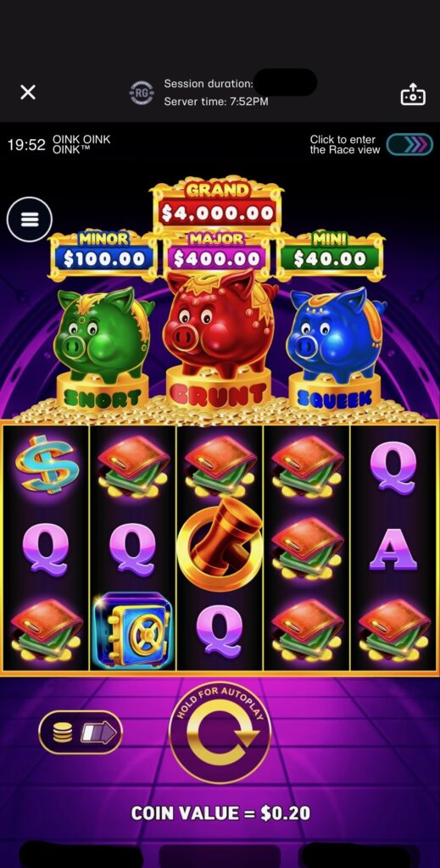Click the 'Click to enter the Race view' label
Viewport: 440px width, 868px height.
(x=344, y=145)
